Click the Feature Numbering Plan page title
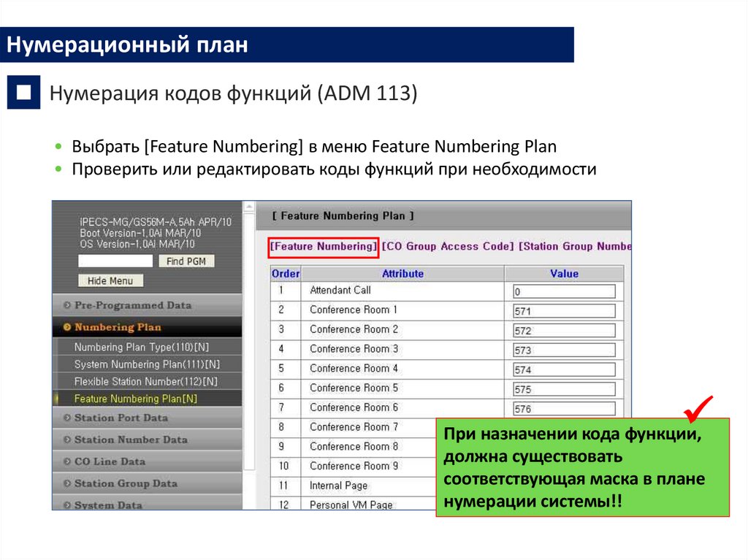 pyautogui.click(x=343, y=216)
